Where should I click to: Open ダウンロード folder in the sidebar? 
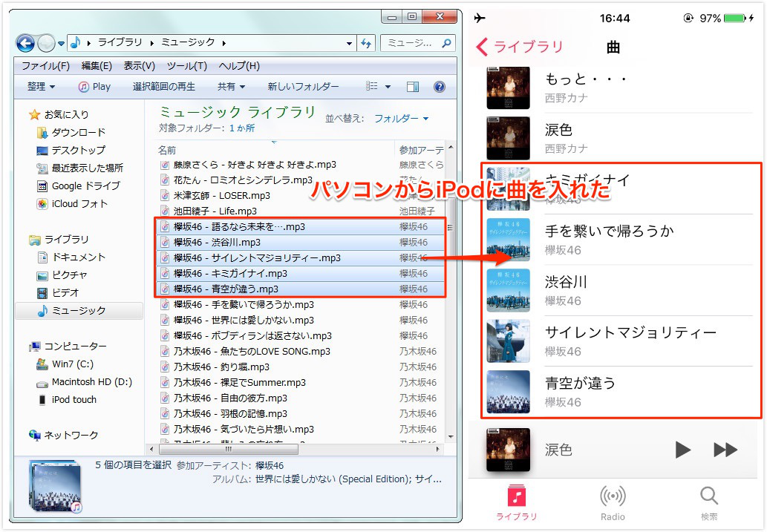tap(71, 133)
